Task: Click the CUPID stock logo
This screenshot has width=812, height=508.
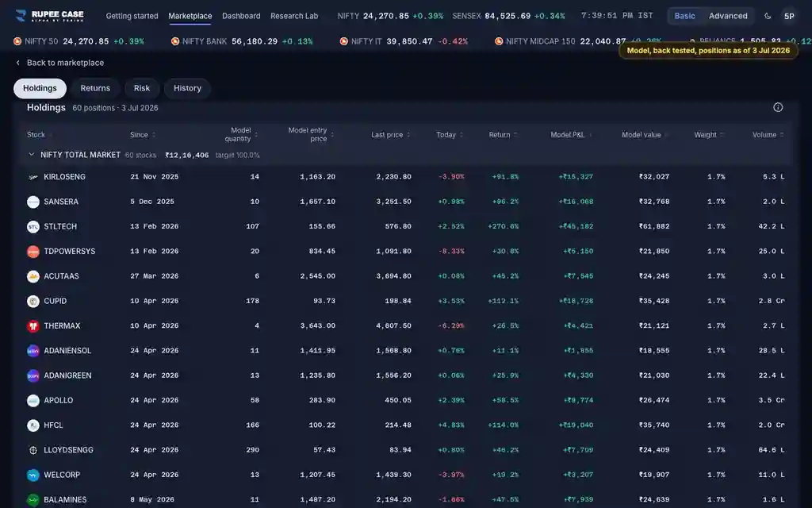Action: click(x=33, y=301)
